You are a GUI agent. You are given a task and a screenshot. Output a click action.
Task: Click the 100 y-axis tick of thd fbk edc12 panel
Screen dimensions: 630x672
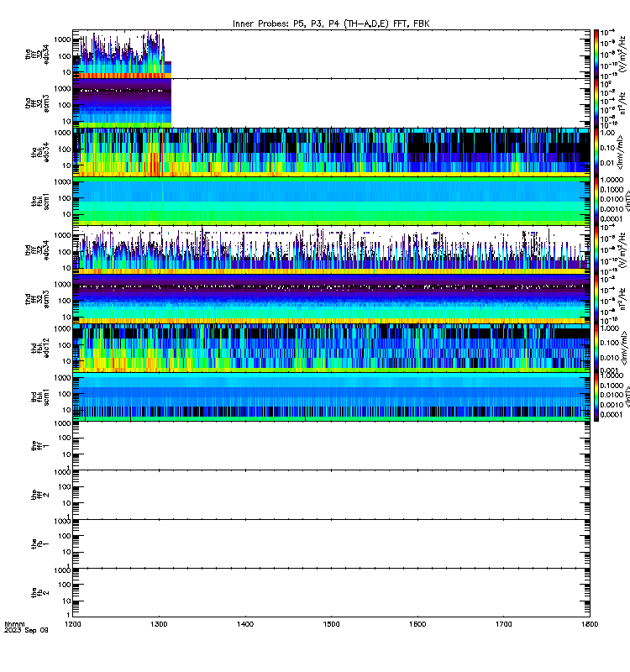coord(64,345)
